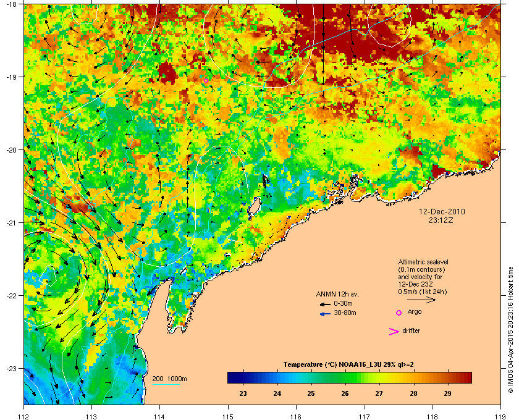Screen dimensions: 519x420
Task: Click the latitude axis label -19
Action: (11, 77)
